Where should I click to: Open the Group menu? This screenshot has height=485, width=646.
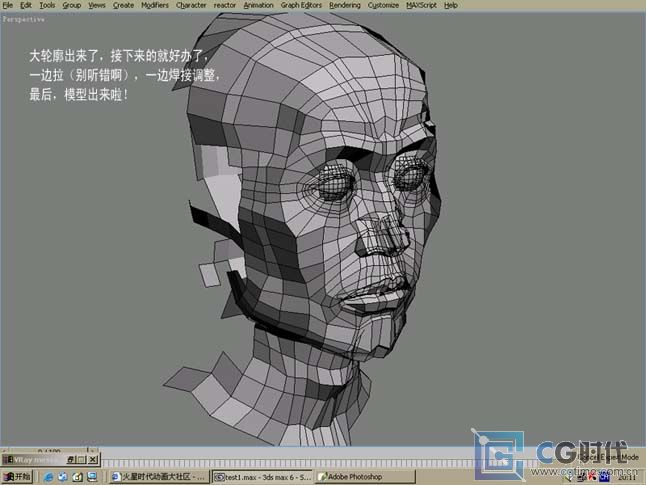pos(72,5)
